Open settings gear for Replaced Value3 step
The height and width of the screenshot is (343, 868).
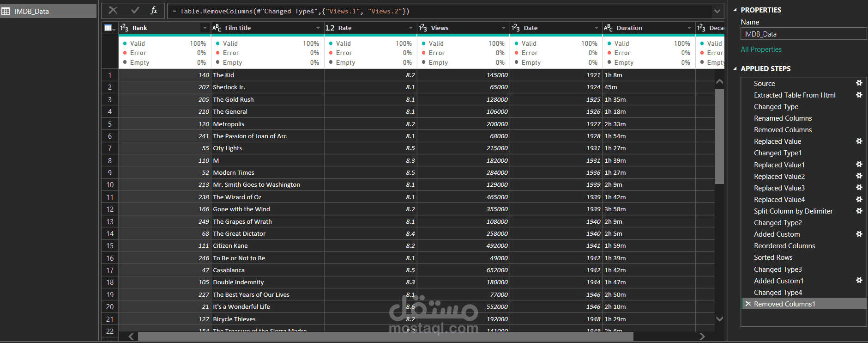coord(859,188)
